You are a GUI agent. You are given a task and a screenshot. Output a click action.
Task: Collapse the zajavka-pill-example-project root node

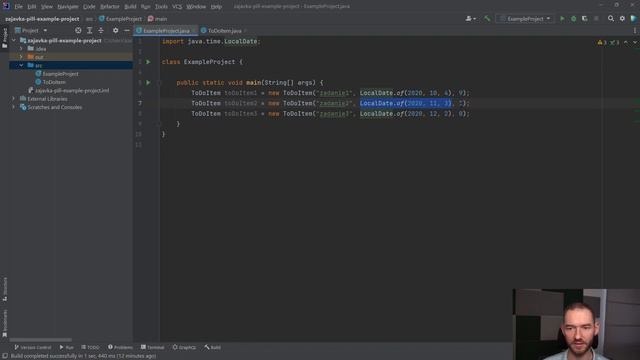tap(14, 40)
